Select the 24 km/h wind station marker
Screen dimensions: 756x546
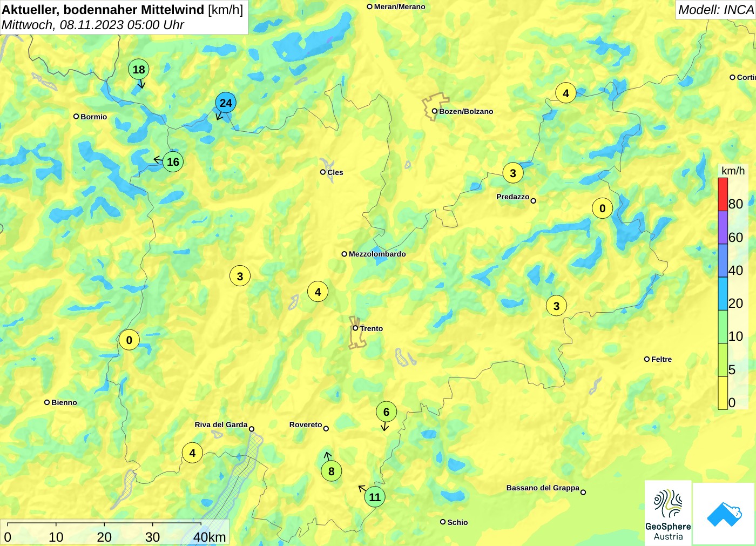(226, 103)
